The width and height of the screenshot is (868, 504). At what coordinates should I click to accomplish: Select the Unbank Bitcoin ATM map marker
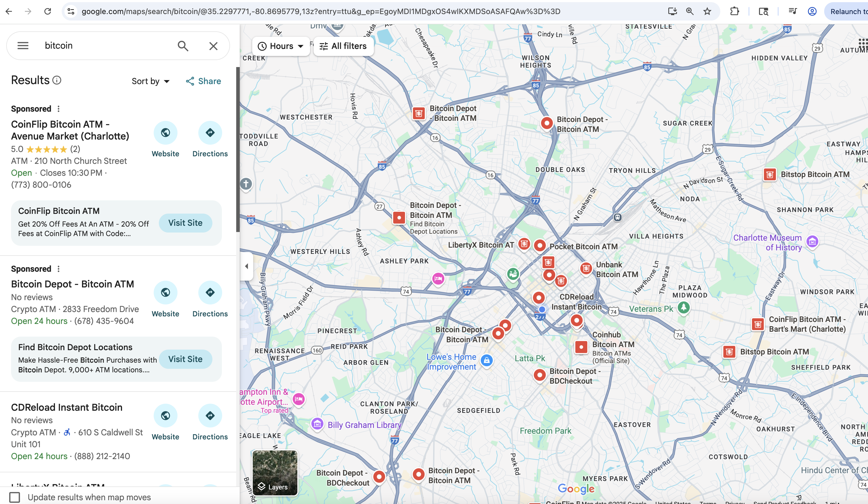pyautogui.click(x=586, y=268)
